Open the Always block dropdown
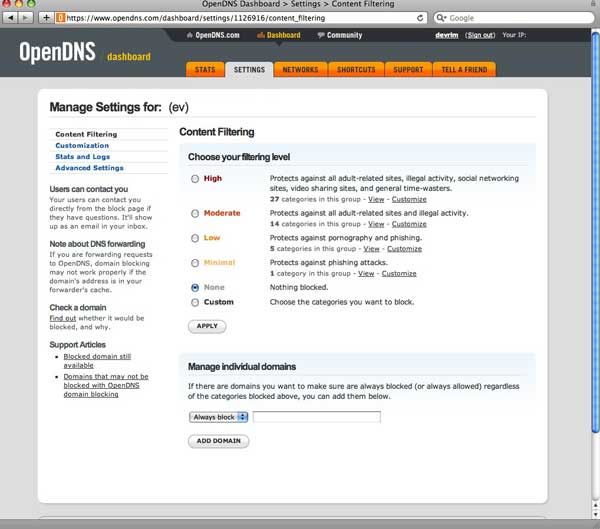Screen dimensions: 600x529 [219, 417]
